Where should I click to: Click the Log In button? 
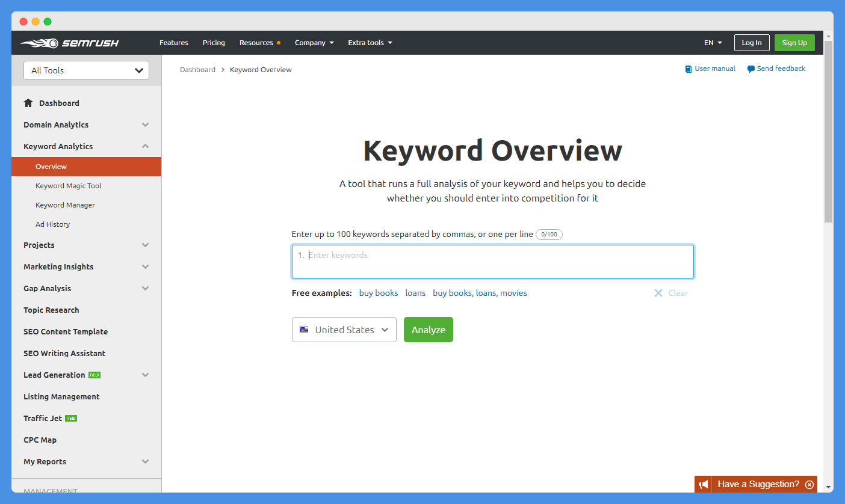pyautogui.click(x=752, y=43)
